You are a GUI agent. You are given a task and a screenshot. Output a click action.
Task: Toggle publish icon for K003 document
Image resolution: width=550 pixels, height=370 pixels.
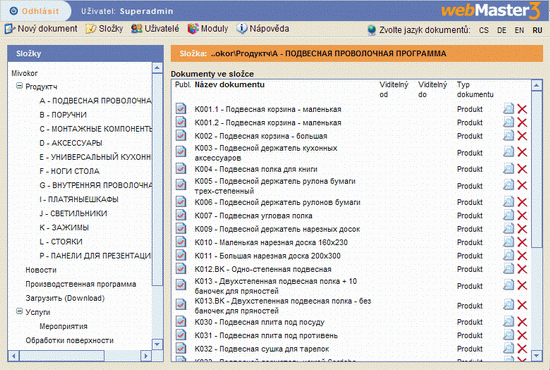181,152
